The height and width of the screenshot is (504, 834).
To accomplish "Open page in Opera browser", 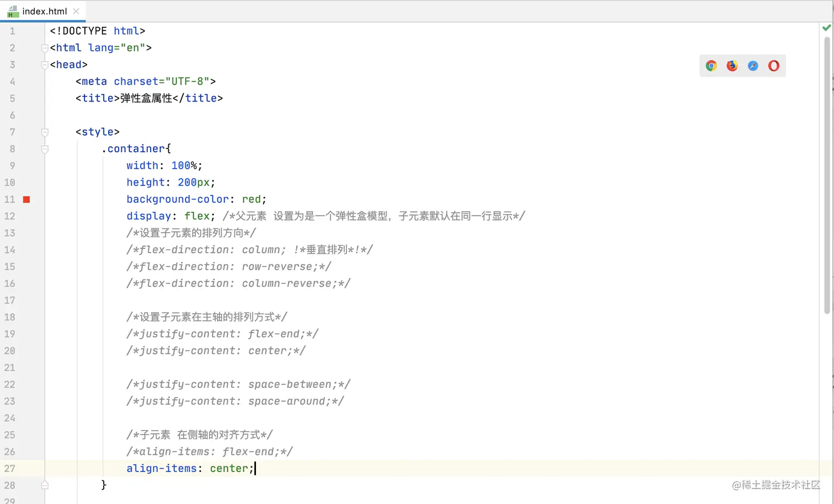I will click(x=774, y=66).
